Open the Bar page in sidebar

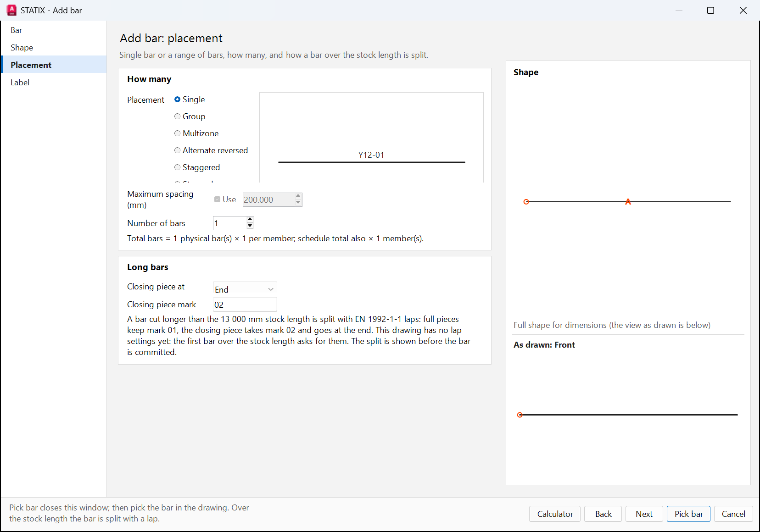coord(53,30)
